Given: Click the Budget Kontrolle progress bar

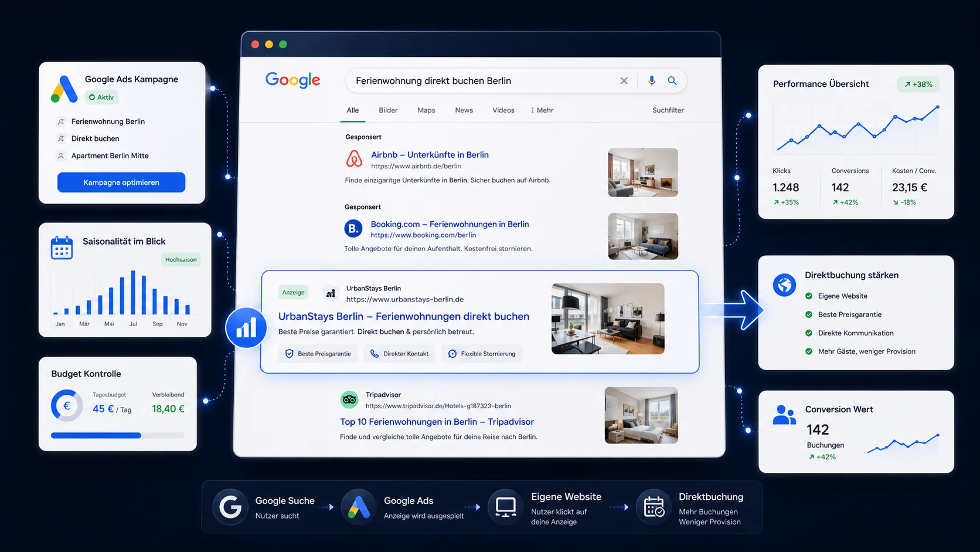Looking at the screenshot, I should pos(117,435).
